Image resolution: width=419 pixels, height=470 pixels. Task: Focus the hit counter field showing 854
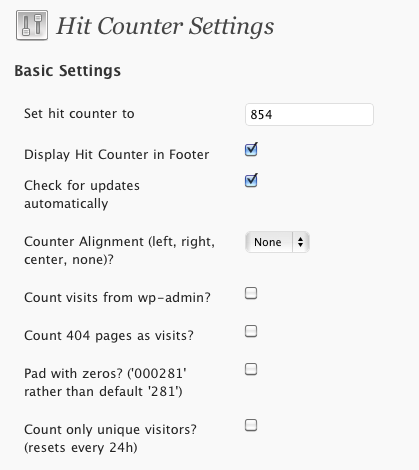click(x=309, y=115)
